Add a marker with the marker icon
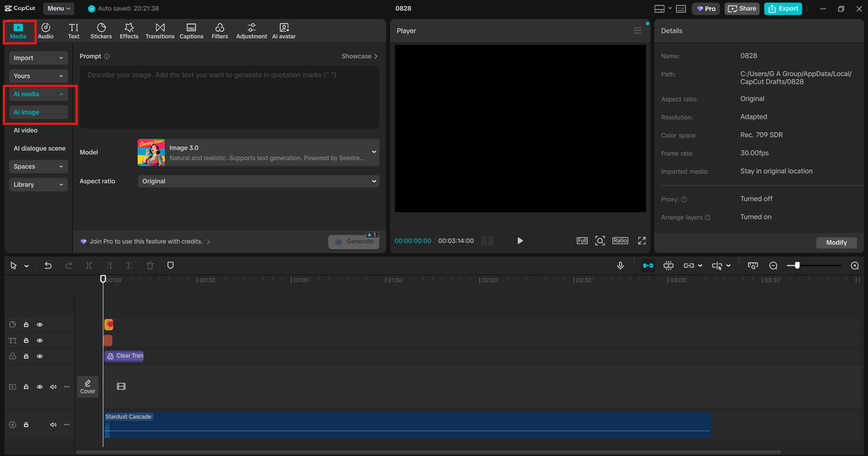Image resolution: width=868 pixels, height=456 pixels. tap(170, 266)
